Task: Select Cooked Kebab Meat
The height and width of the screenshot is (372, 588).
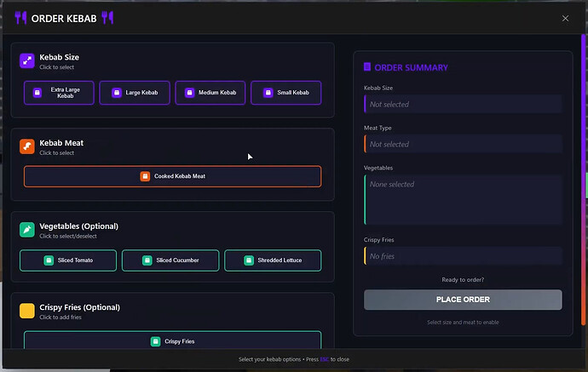Action: [x=172, y=176]
